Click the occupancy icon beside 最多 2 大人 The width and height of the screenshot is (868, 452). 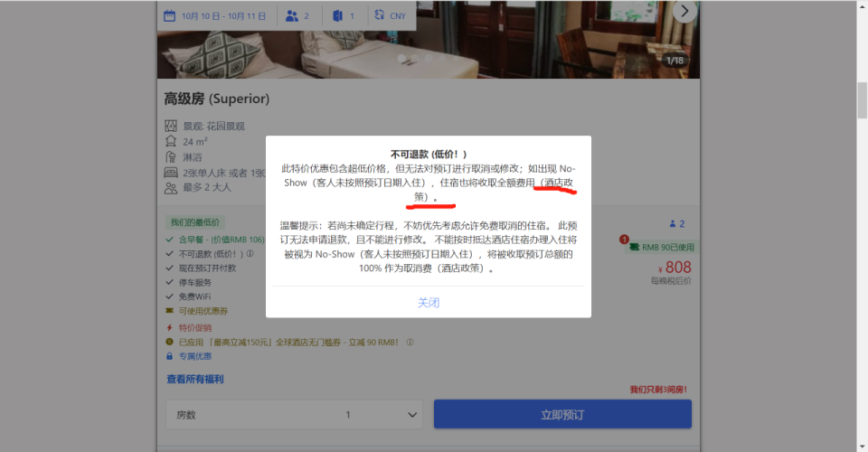tap(171, 188)
